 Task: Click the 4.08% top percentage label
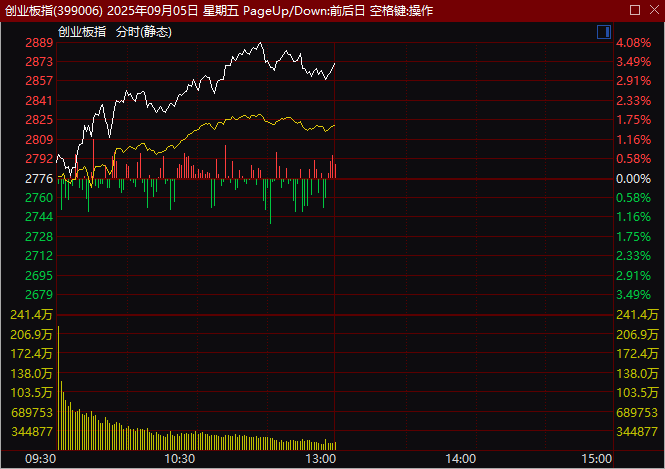(634, 43)
